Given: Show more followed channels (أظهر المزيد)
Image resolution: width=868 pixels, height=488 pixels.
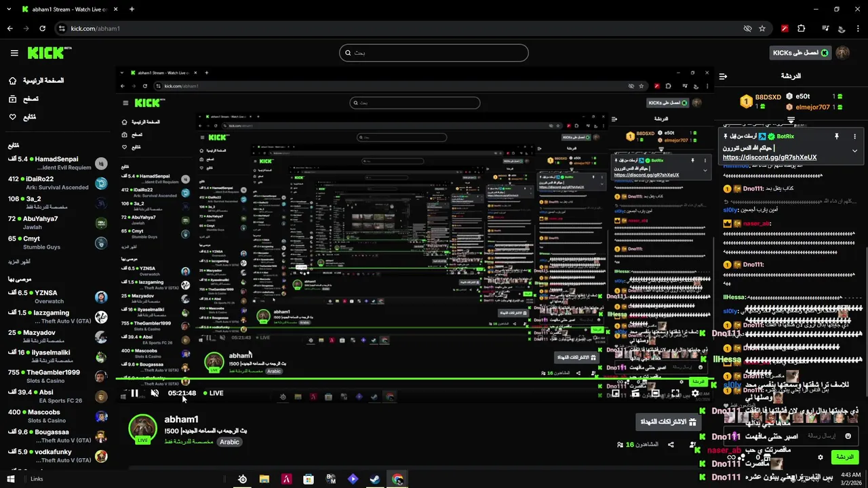Looking at the screenshot, I should click(x=19, y=262).
